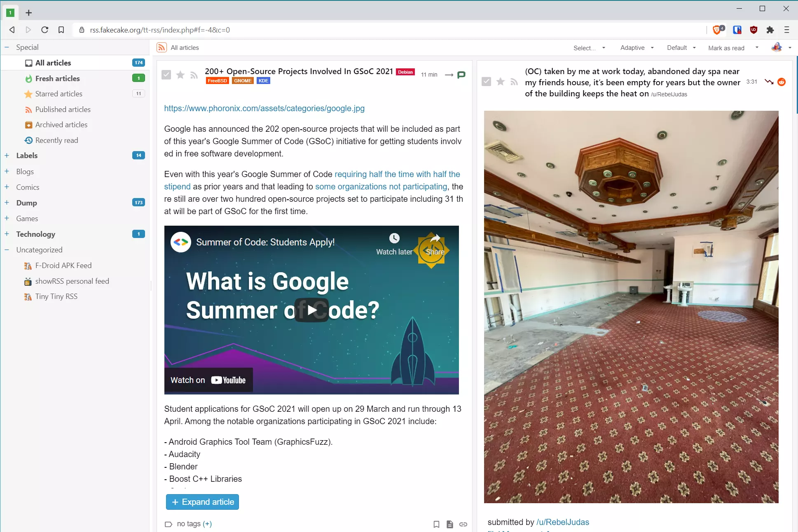The width and height of the screenshot is (798, 532).
Task: Open the browser extensions puzzle icon
Action: [770, 30]
